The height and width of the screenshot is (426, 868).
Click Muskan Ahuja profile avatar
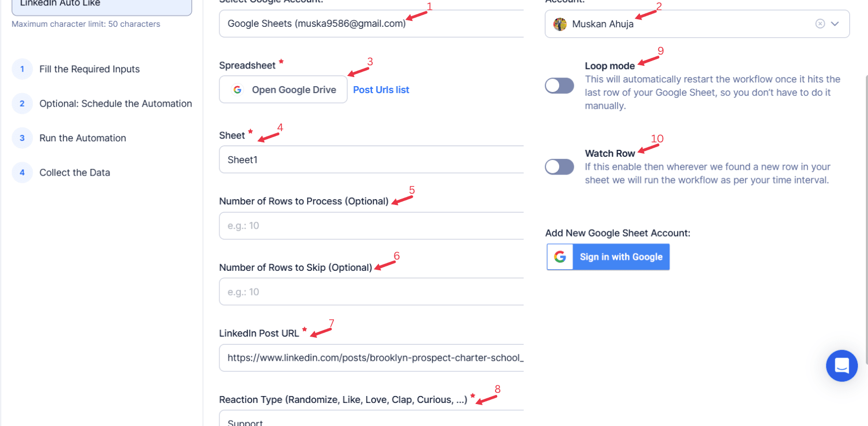pos(560,24)
